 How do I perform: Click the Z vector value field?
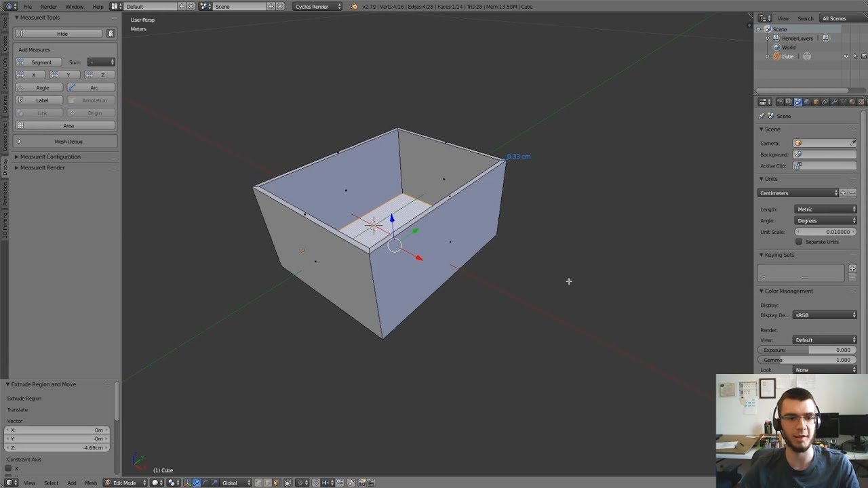pyautogui.click(x=57, y=448)
